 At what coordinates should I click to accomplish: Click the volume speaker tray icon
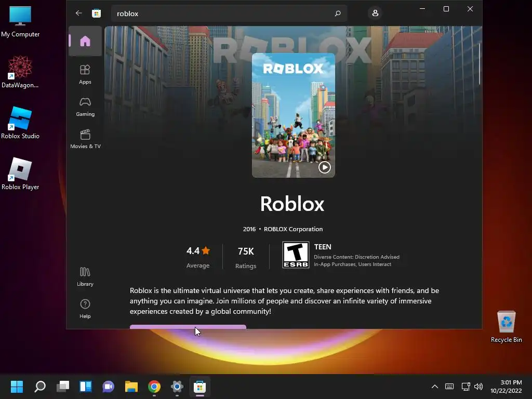click(x=478, y=387)
